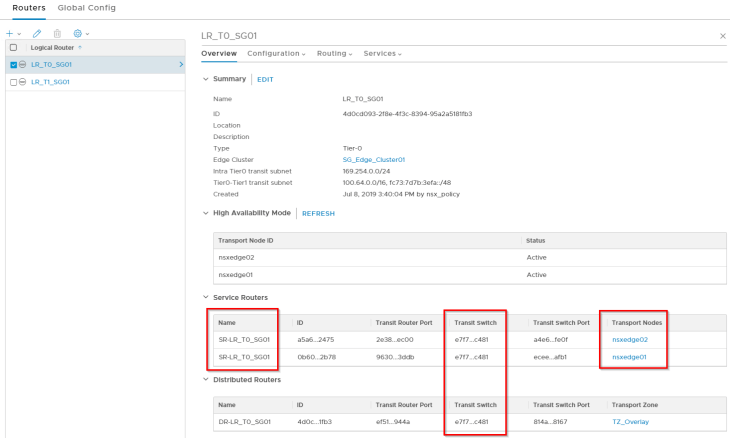The width and height of the screenshot is (730, 438).
Task: Collapse the Service Routers section
Action: tap(206, 297)
